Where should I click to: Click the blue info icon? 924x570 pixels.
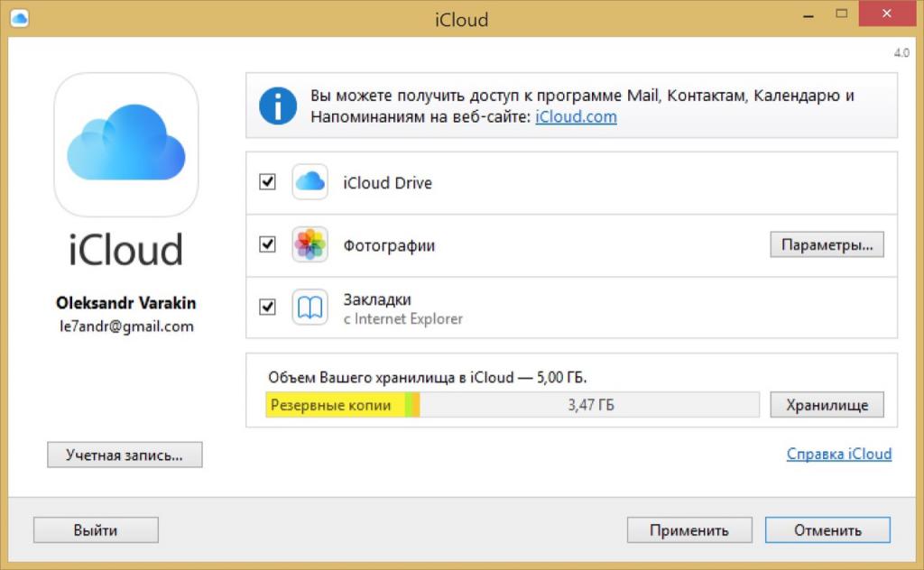coord(278,106)
